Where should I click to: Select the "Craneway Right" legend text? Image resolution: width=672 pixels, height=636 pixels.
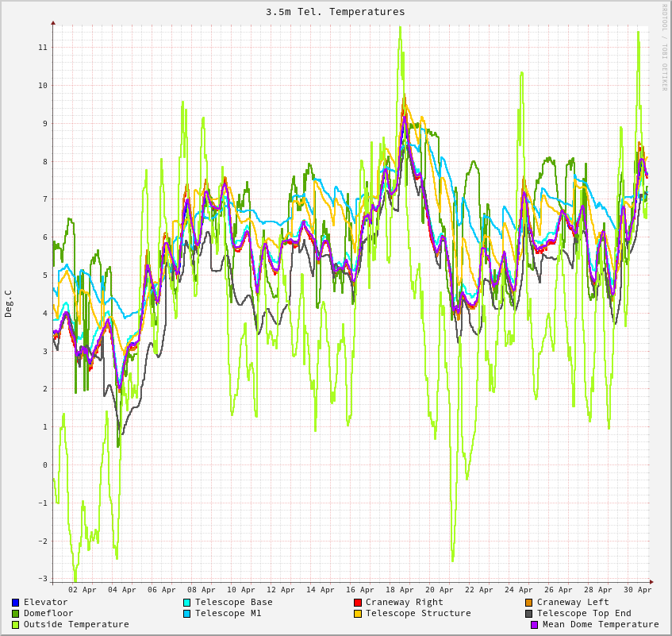(x=405, y=603)
